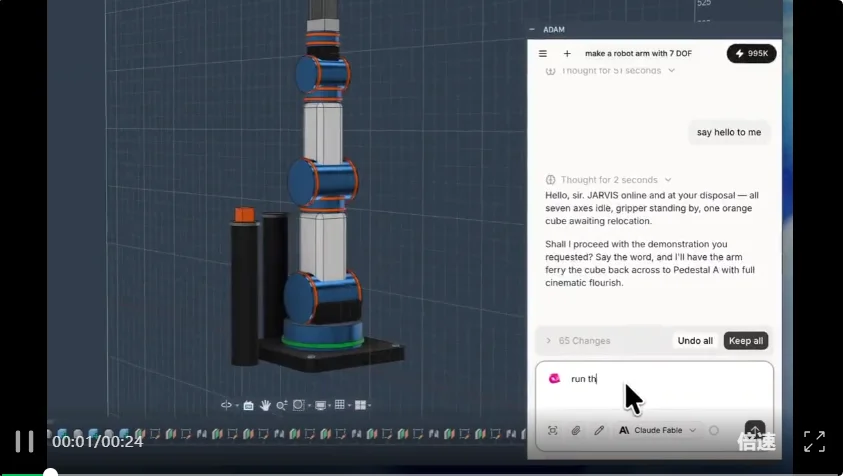Click the screen capture icon in chat input
The image size is (844, 476).
click(x=552, y=430)
